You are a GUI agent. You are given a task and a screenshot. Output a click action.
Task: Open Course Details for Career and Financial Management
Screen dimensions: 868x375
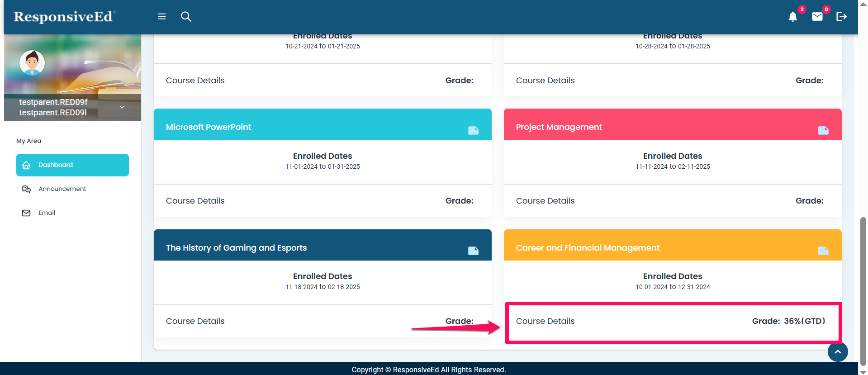click(545, 321)
